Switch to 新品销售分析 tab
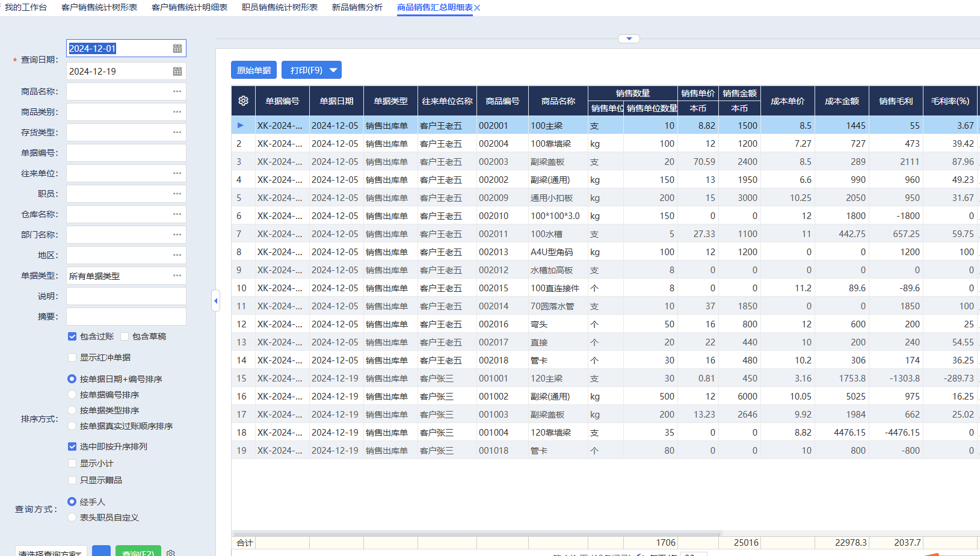Screen dimensions: 980x556 pos(357,7)
